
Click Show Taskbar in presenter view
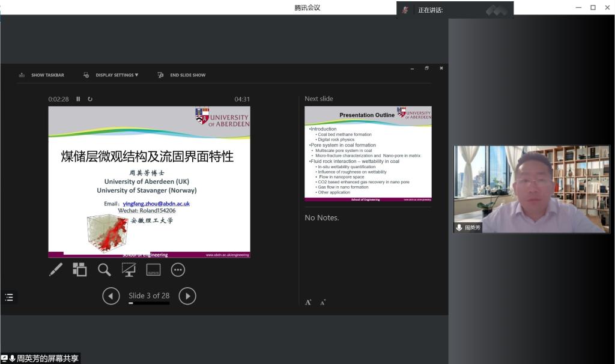point(42,75)
